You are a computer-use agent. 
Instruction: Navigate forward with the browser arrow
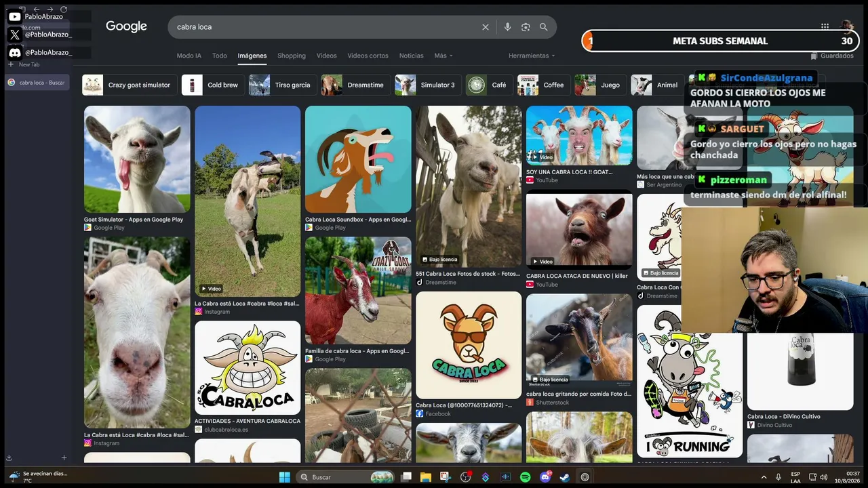pyautogui.click(x=50, y=9)
